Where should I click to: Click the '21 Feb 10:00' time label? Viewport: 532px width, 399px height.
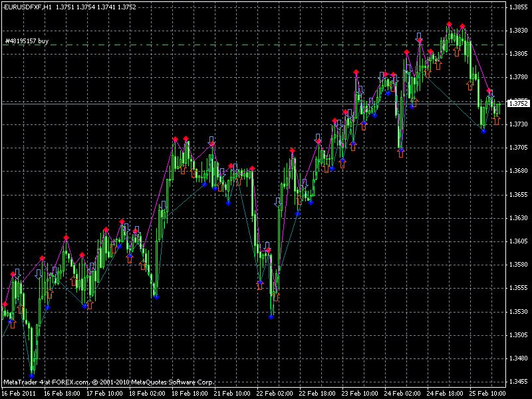coord(232,394)
